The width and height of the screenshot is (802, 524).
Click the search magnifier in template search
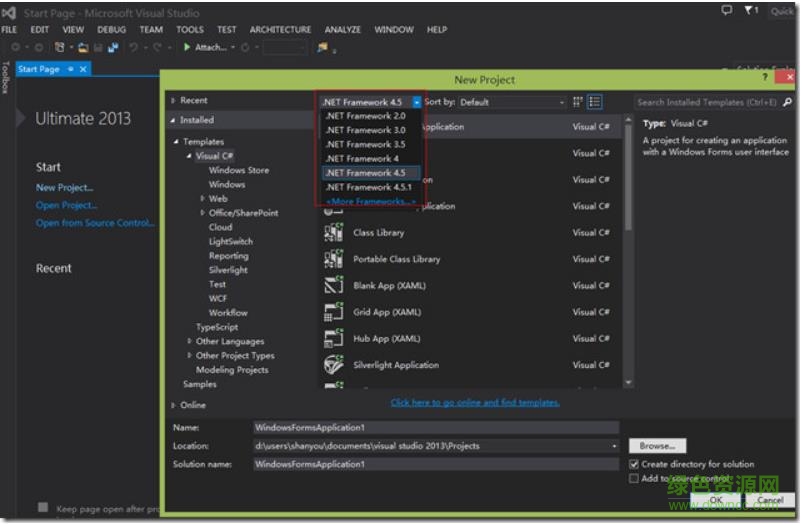[788, 102]
